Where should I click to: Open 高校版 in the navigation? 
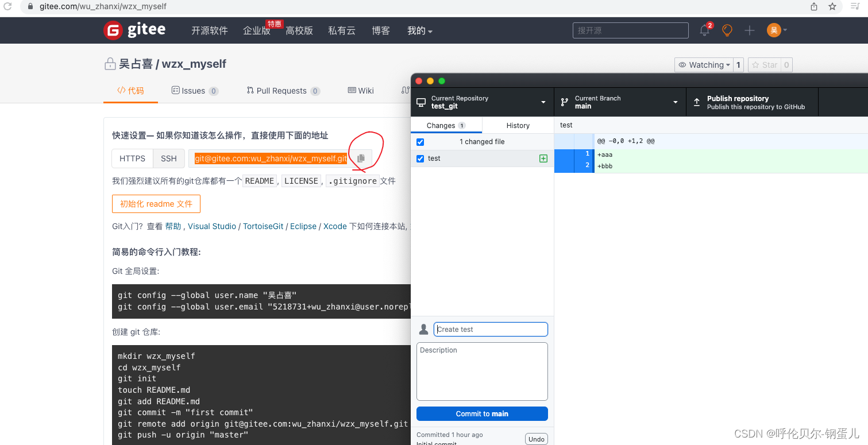point(299,30)
